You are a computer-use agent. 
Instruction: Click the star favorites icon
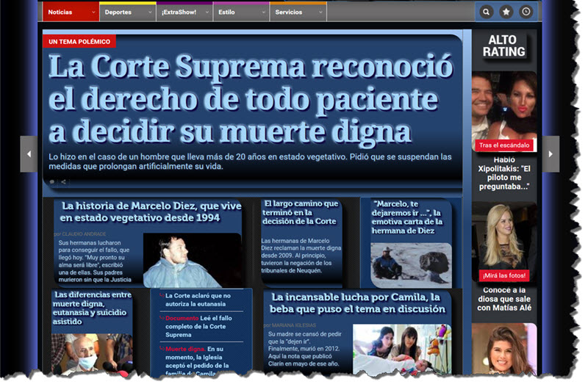(506, 12)
